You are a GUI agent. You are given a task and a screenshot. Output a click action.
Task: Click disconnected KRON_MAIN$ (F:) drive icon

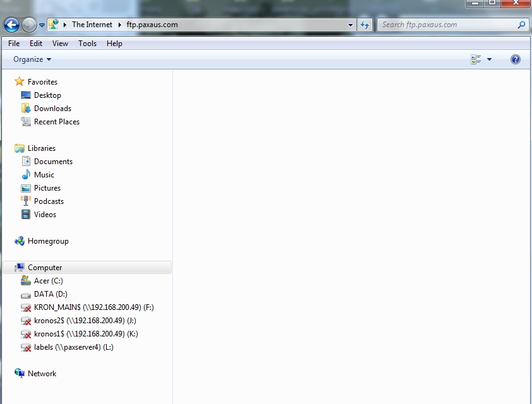tap(26, 307)
